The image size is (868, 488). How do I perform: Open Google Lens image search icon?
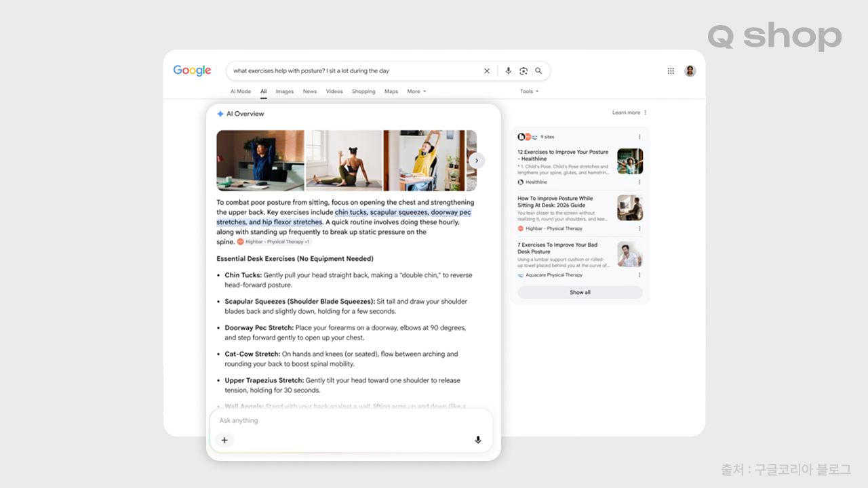tap(524, 71)
